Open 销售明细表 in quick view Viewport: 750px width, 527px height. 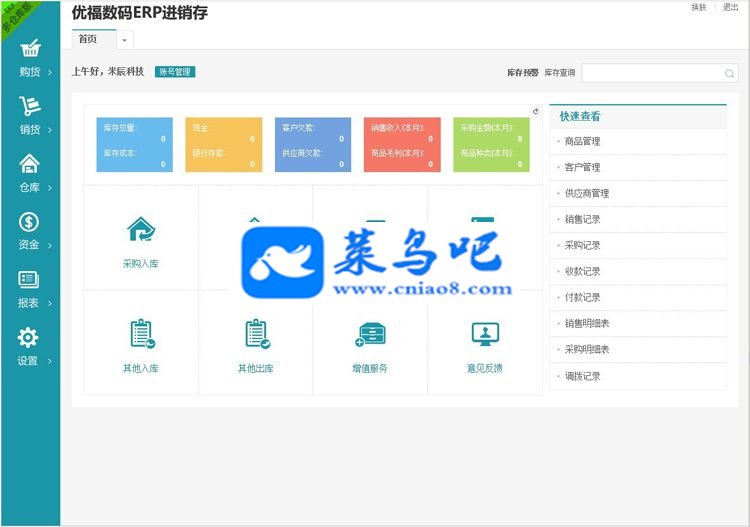[638, 324]
